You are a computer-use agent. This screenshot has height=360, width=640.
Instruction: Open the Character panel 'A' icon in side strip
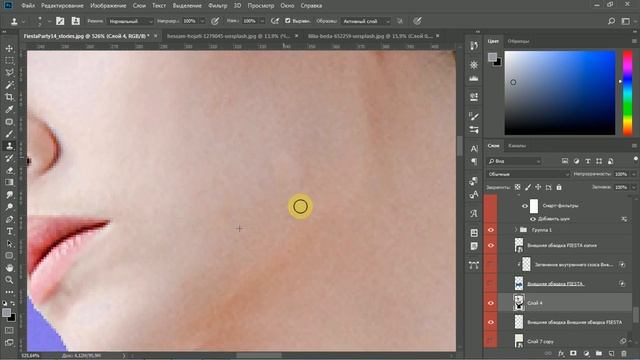pos(474,149)
